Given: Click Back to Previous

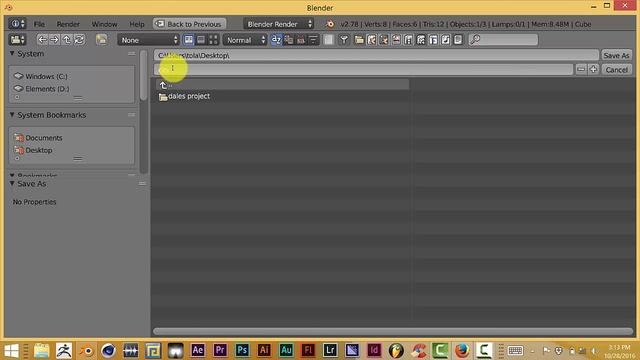Looking at the screenshot, I should click(189, 24).
